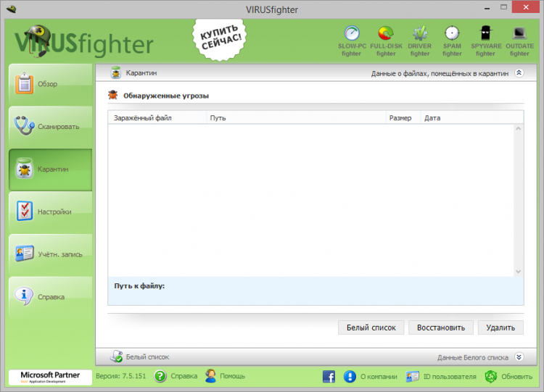Open the OUTDATE fighter laptop icon
The height and width of the screenshot is (392, 544).
tap(519, 33)
